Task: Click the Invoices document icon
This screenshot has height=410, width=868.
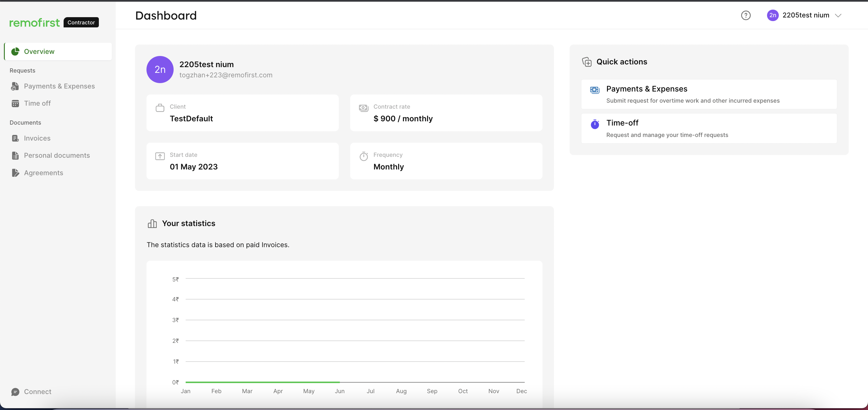Action: [x=15, y=138]
